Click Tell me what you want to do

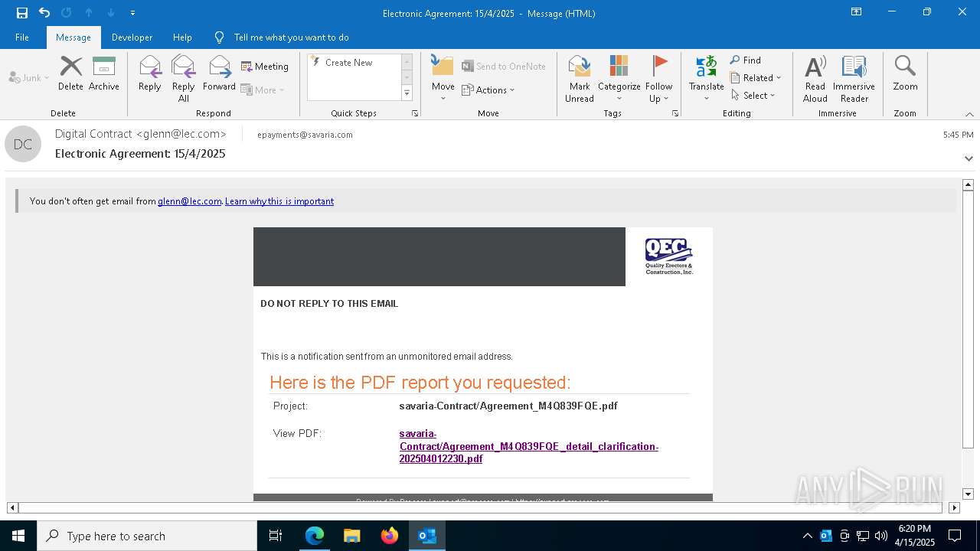coord(291,37)
